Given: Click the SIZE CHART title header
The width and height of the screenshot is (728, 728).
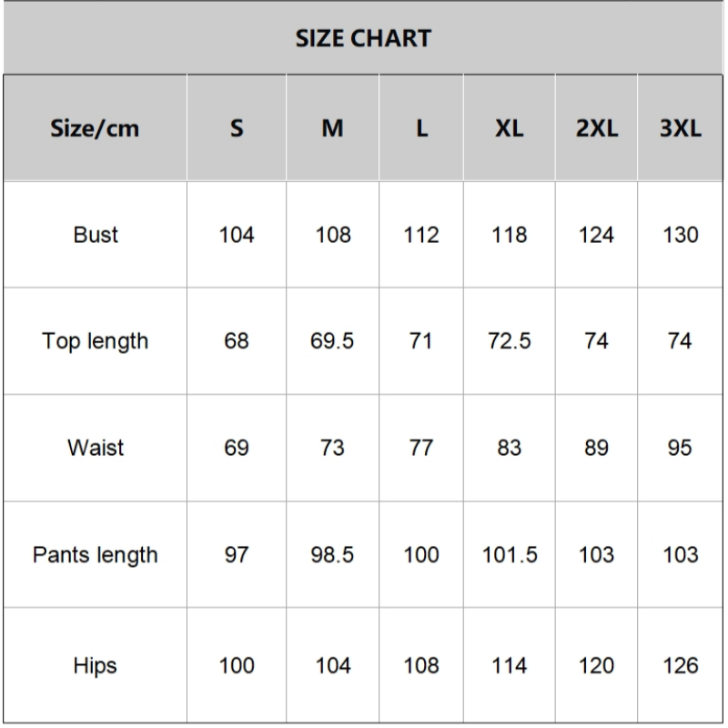Looking at the screenshot, I should pyautogui.click(x=363, y=38).
